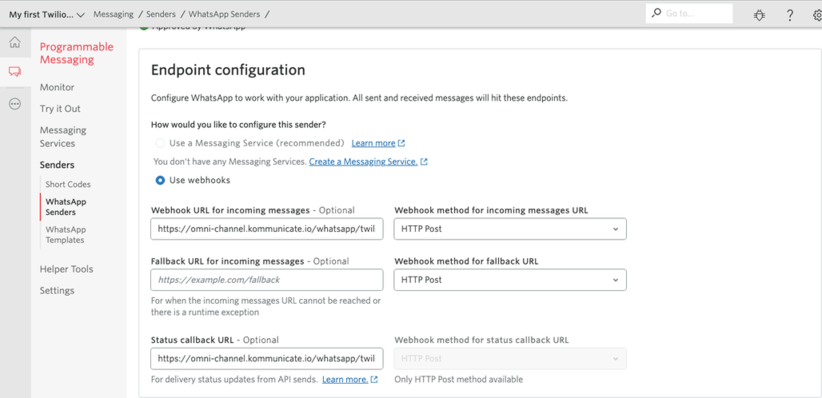Select Use a Messaging Service radio button
Screen dimensions: 822x398
pyautogui.click(x=160, y=143)
